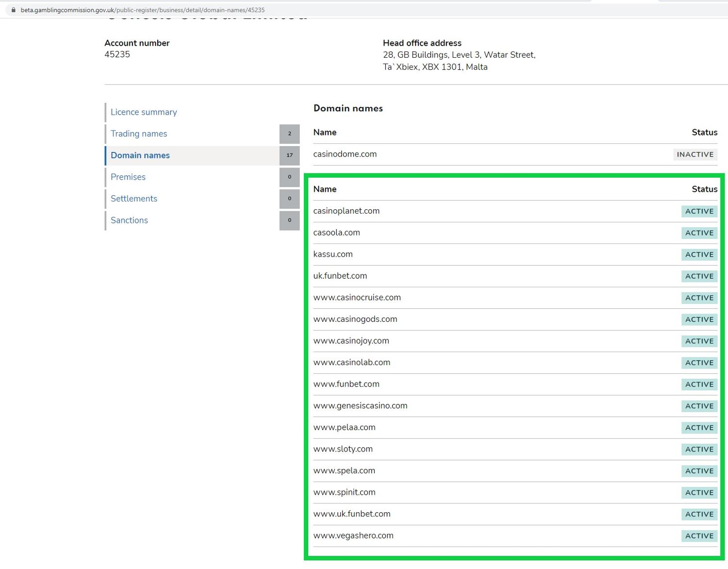Click the casoola.com domain entry
Screen dimensions: 728x569
[x=336, y=233]
